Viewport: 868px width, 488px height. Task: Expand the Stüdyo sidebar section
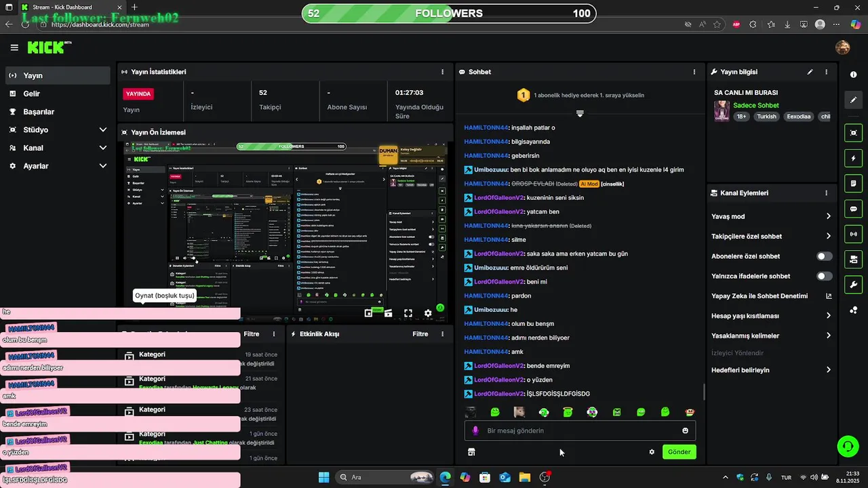pyautogui.click(x=103, y=129)
